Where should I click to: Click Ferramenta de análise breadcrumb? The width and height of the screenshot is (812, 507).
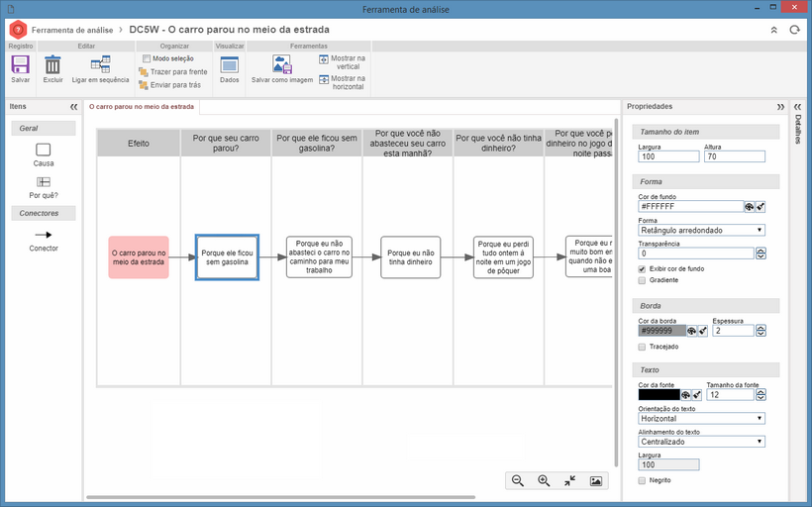coord(72,30)
